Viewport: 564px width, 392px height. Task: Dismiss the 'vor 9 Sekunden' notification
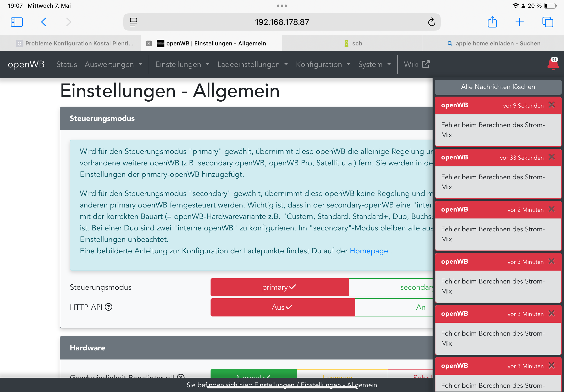[552, 105]
